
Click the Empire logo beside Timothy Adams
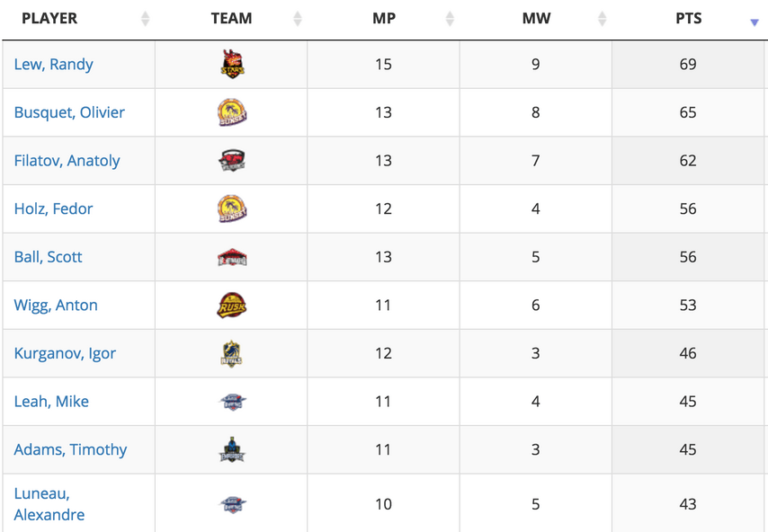click(232, 449)
